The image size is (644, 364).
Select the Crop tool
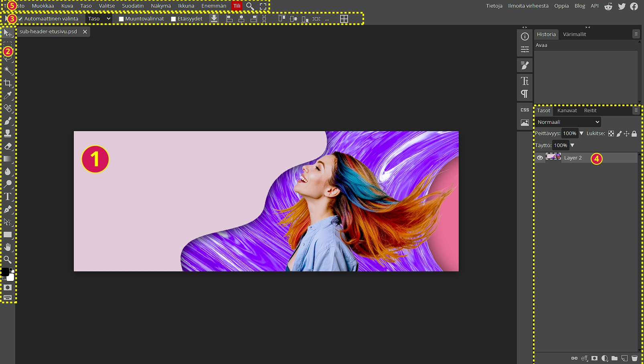8,83
